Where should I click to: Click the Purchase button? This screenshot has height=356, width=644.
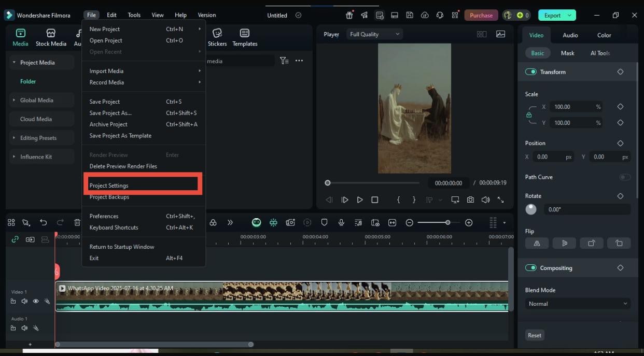point(481,15)
